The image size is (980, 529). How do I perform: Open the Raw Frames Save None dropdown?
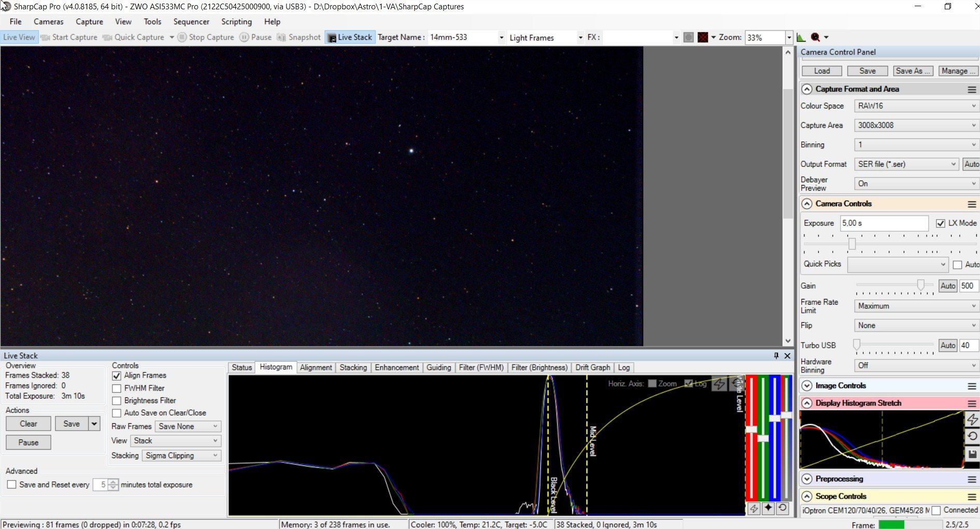pyautogui.click(x=188, y=426)
